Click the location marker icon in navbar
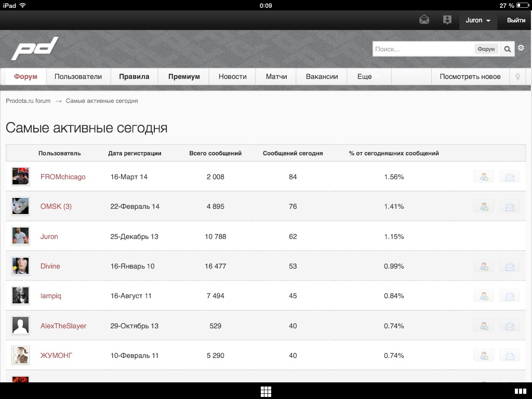Screen dimensions: 532x399 517,76
